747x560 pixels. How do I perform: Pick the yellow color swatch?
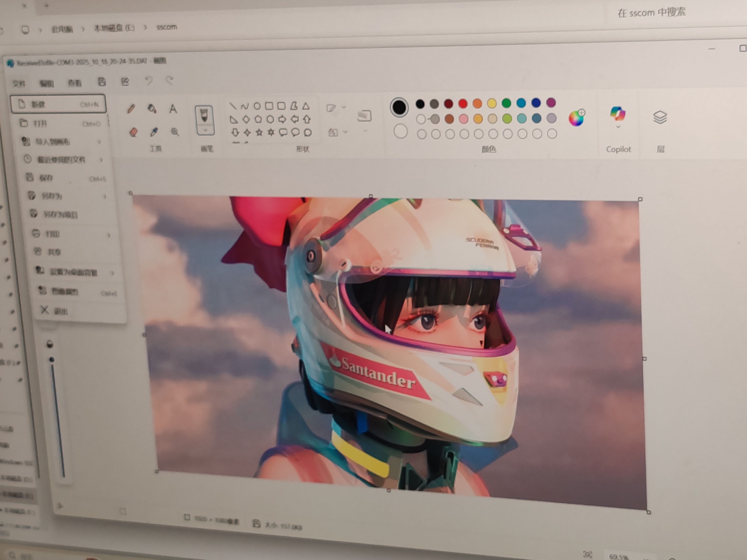(x=492, y=103)
